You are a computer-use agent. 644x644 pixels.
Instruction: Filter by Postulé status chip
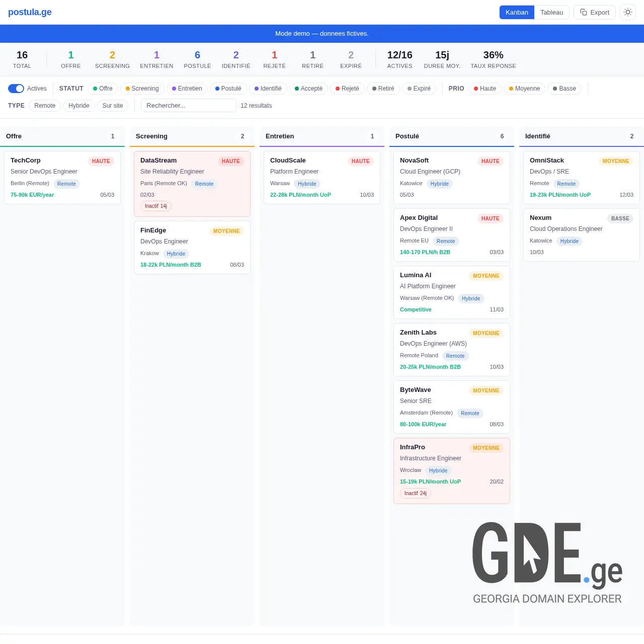tap(228, 89)
